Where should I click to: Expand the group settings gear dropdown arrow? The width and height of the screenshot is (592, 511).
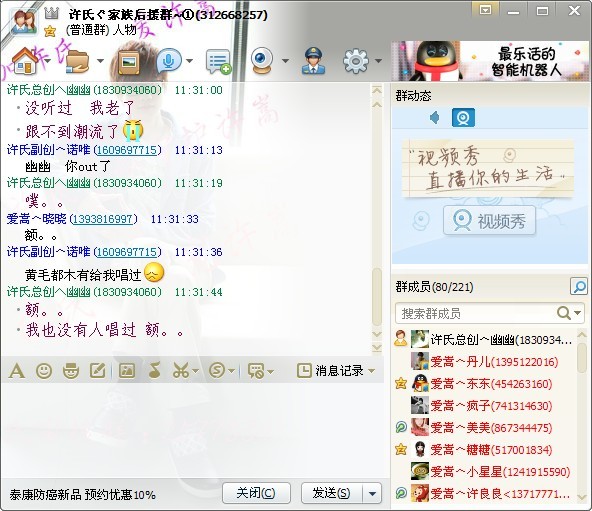[378, 60]
